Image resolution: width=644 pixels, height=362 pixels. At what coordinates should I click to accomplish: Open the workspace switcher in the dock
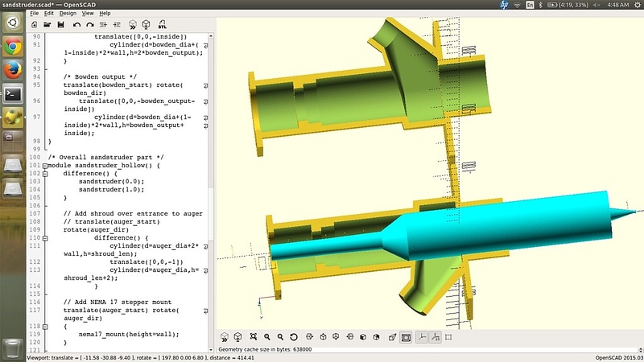13,142
